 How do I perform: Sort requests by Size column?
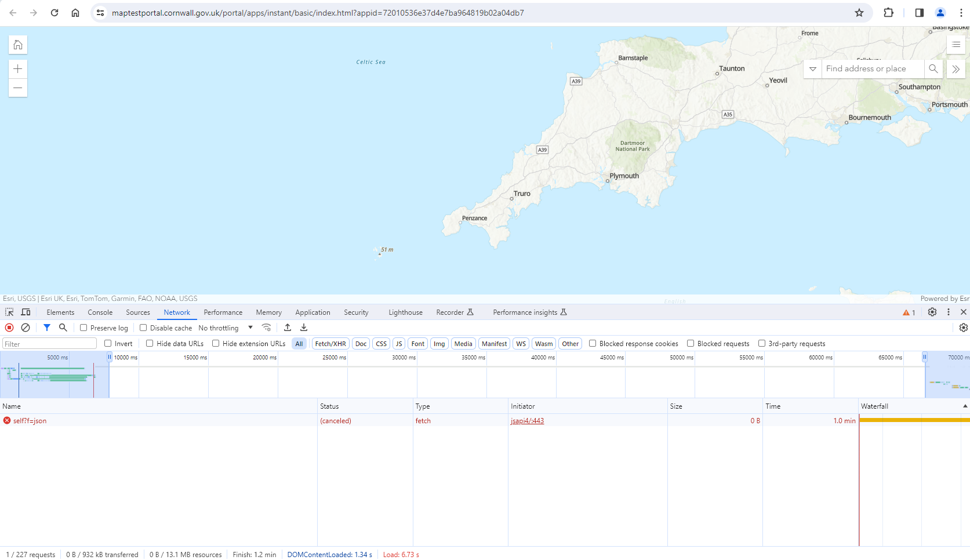[715, 406]
